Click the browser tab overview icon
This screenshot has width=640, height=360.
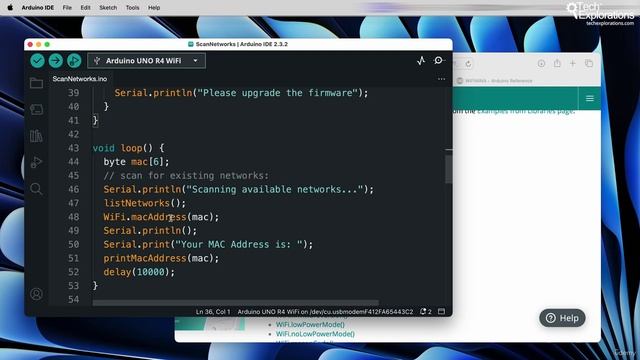point(589,63)
